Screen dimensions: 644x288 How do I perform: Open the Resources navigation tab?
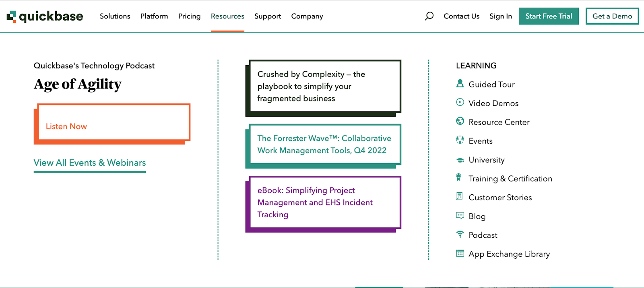(x=227, y=16)
